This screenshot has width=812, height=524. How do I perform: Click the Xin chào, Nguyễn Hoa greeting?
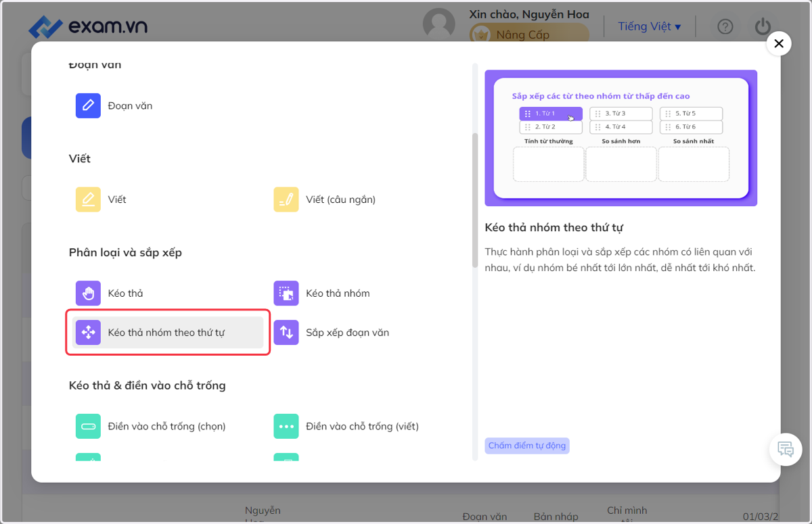pyautogui.click(x=529, y=14)
